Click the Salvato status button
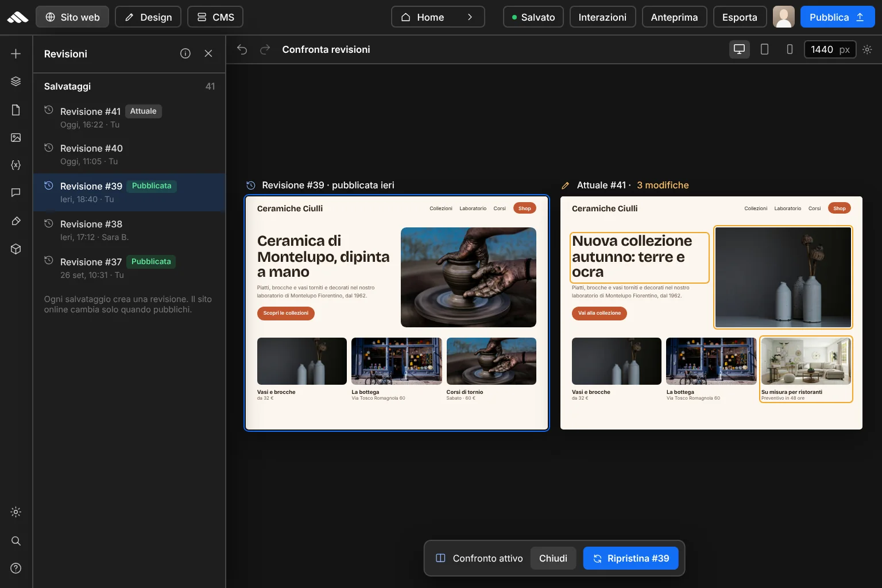 (x=533, y=17)
